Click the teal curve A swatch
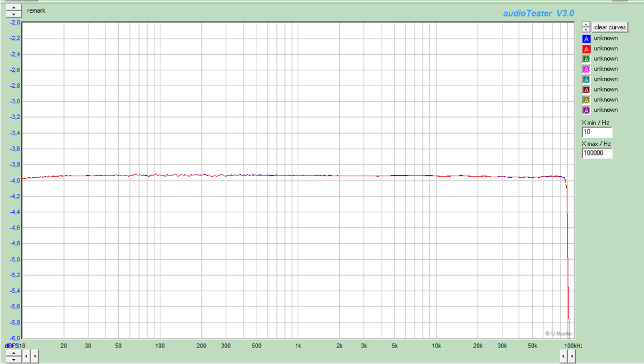 point(586,79)
